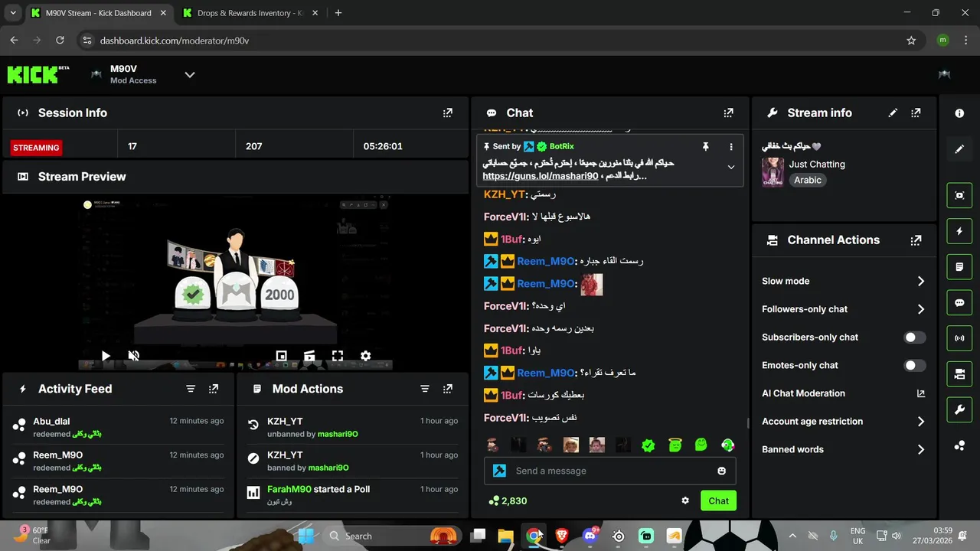This screenshot has height=551, width=980.
Task: Open File Explorer from the taskbar
Action: coord(506,536)
